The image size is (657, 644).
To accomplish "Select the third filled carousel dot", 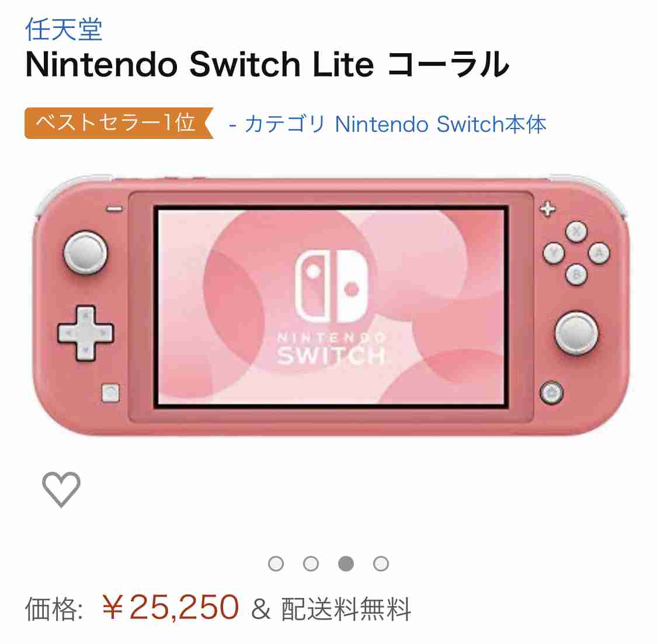I will [x=346, y=563].
